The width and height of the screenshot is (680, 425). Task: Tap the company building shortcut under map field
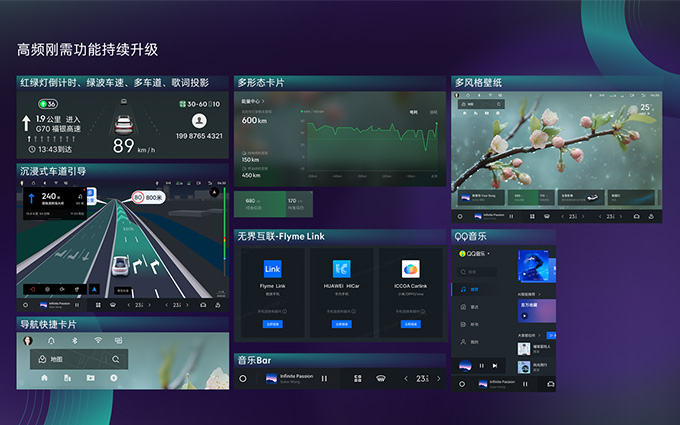coord(67,378)
